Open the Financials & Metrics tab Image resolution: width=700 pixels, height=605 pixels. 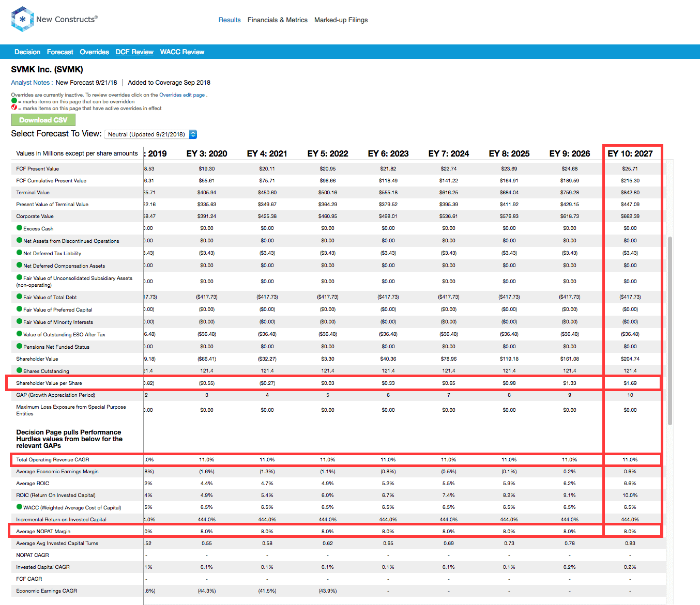[278, 20]
